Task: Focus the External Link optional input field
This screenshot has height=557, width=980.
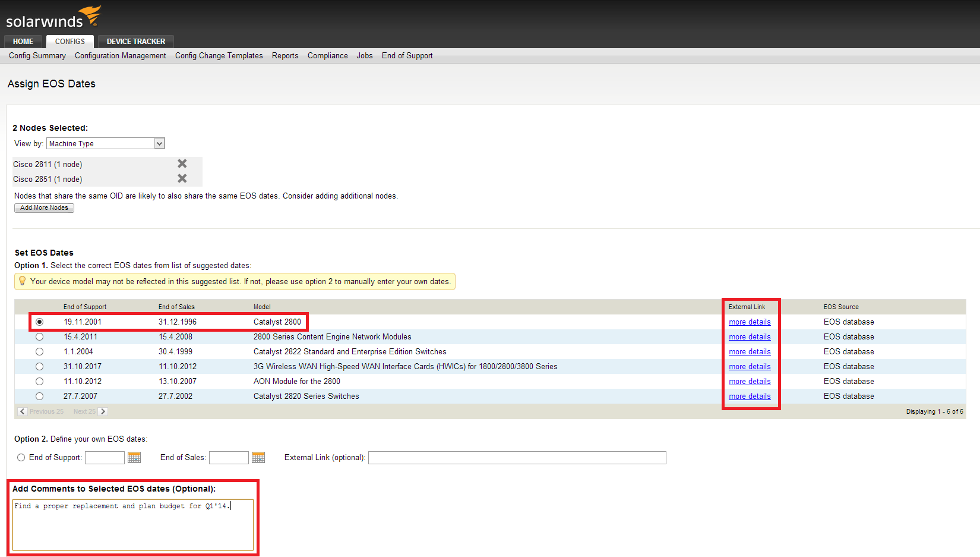Action: click(517, 457)
